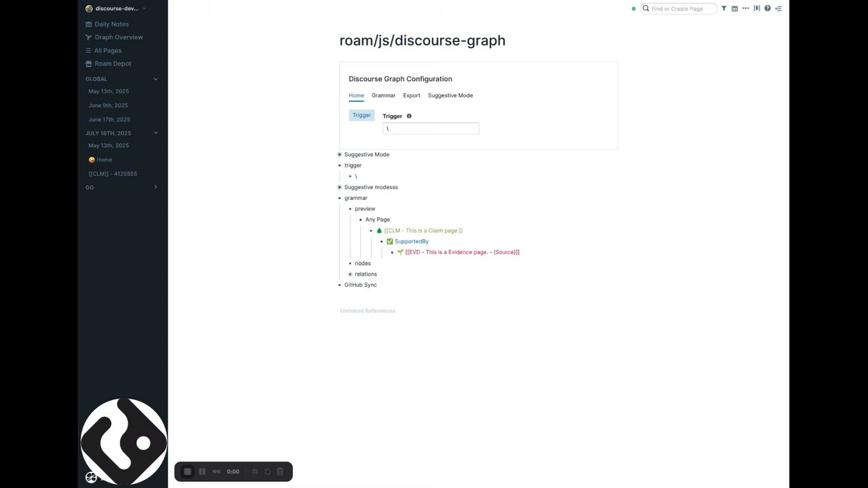Switch to the Suggestive Mode tab

450,96
